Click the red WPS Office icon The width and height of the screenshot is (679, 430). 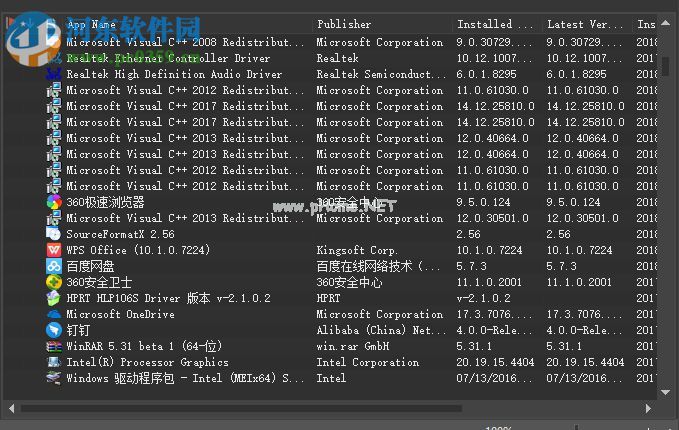click(x=54, y=250)
